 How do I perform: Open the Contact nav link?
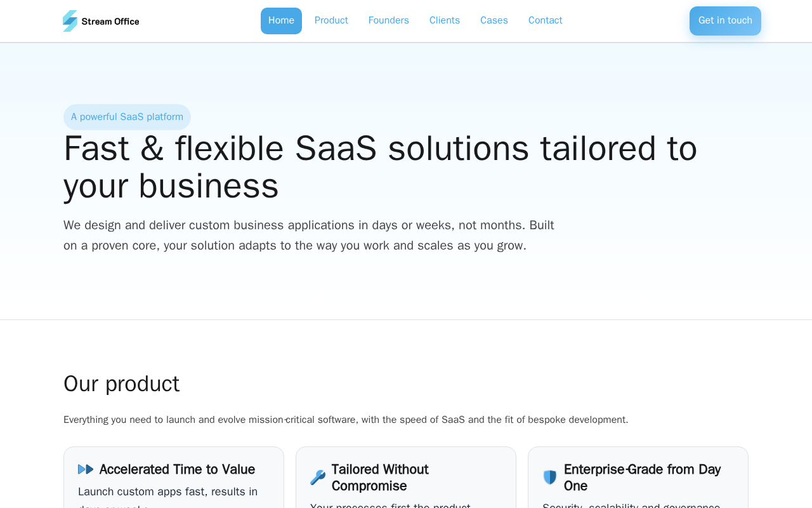[545, 20]
